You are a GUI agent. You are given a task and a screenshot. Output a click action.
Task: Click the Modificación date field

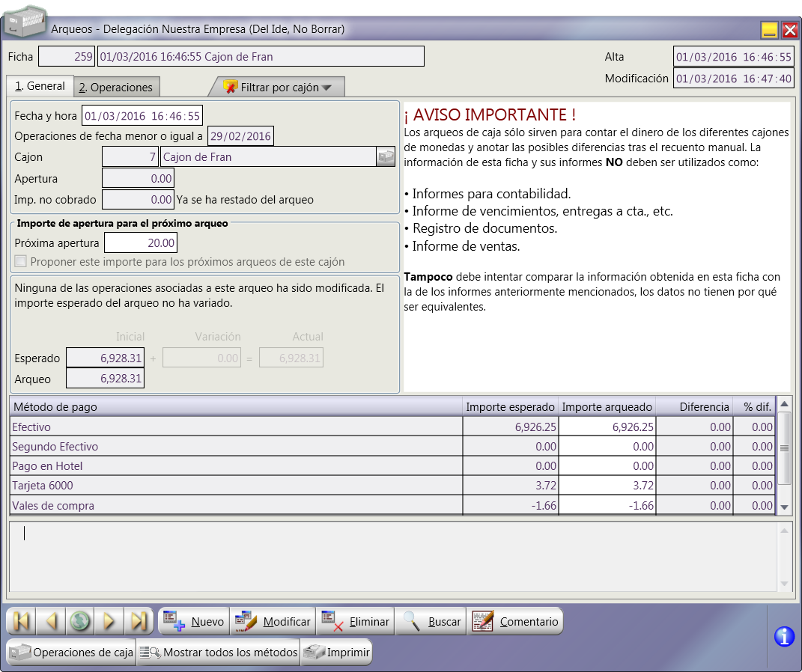(x=733, y=78)
